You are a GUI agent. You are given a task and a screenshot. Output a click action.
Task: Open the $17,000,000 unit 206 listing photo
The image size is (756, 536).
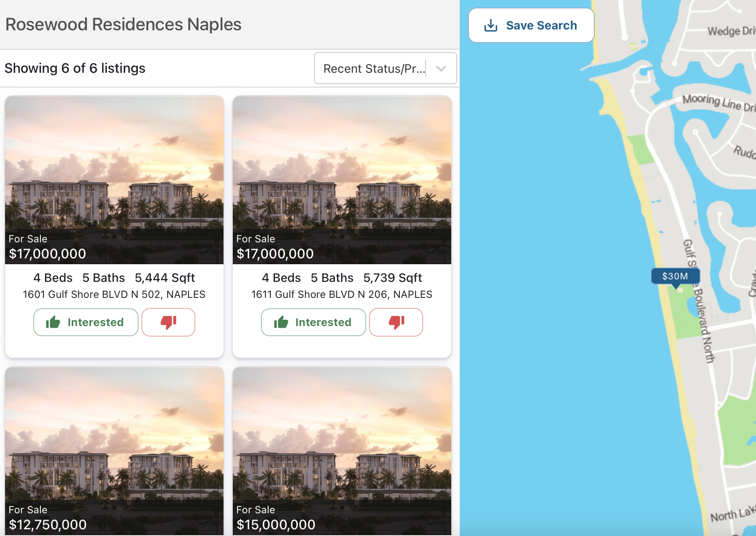(342, 180)
